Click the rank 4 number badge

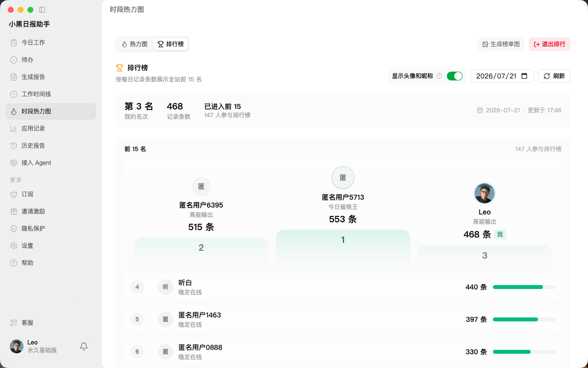[137, 287]
